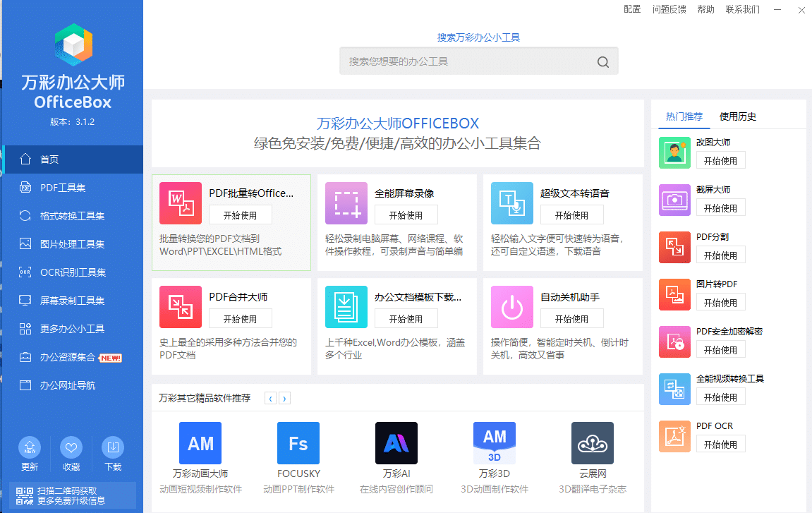
Task: Open the PDF合并大师 icon
Action: point(180,307)
